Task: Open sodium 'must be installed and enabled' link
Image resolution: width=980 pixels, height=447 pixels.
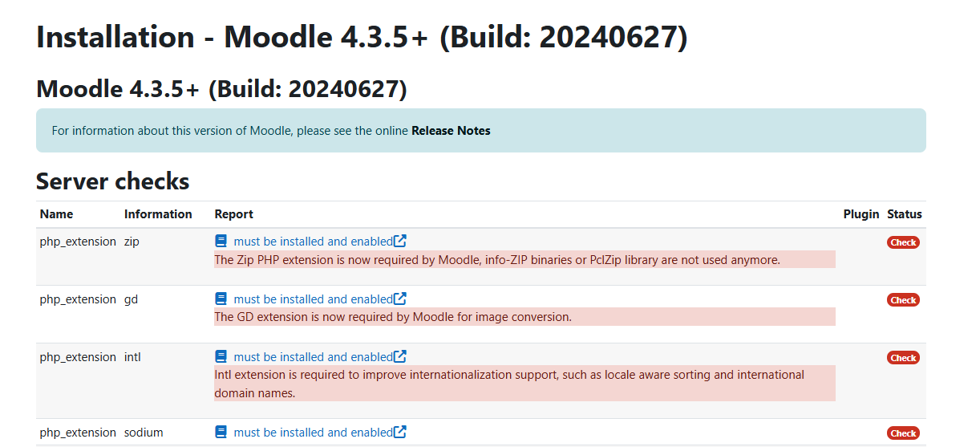Action: coord(314,432)
